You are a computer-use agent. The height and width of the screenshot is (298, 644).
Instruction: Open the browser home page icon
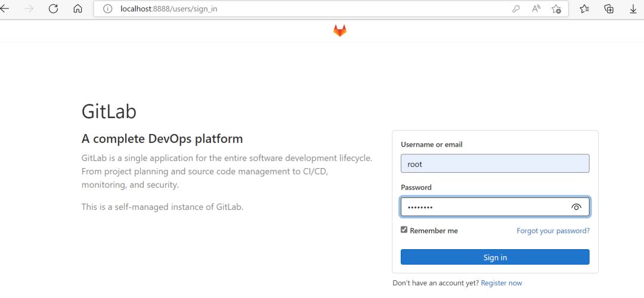point(78,9)
